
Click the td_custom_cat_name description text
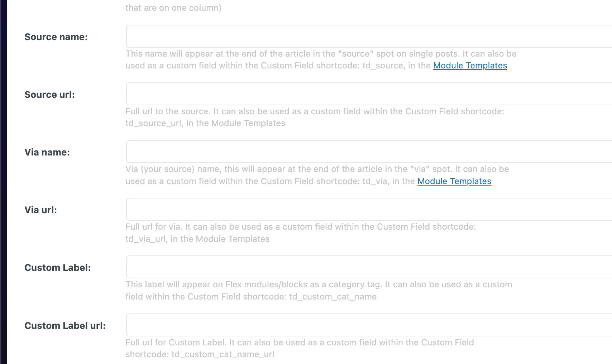[319, 291]
